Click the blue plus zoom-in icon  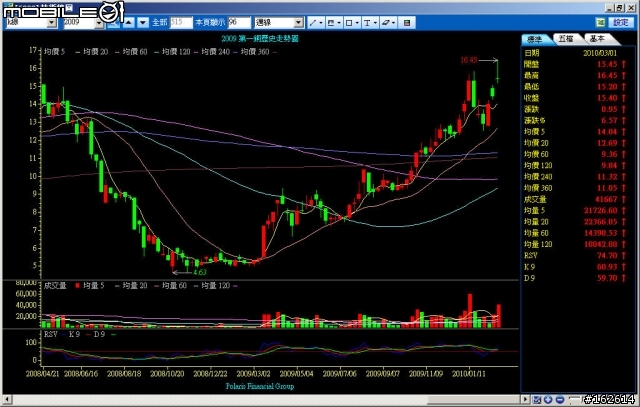point(548,400)
